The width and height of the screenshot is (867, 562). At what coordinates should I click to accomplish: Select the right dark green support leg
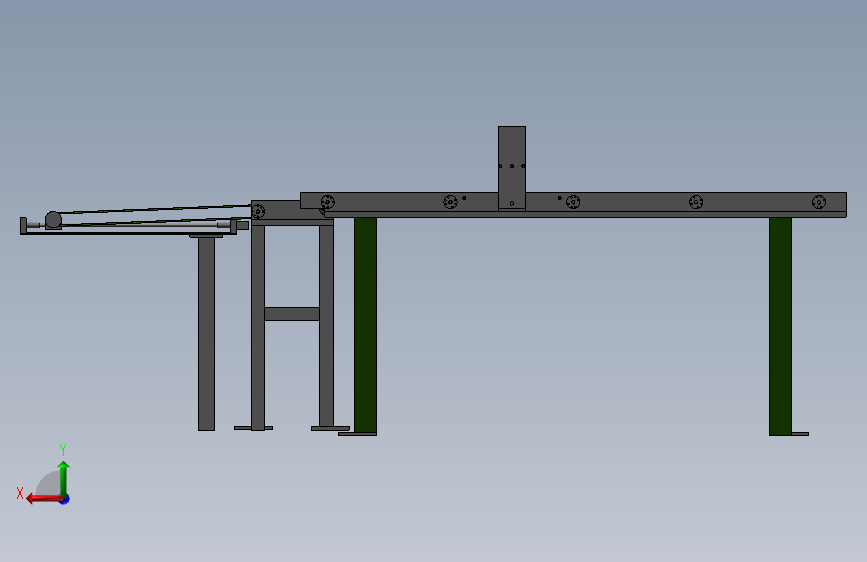pyautogui.click(x=780, y=326)
